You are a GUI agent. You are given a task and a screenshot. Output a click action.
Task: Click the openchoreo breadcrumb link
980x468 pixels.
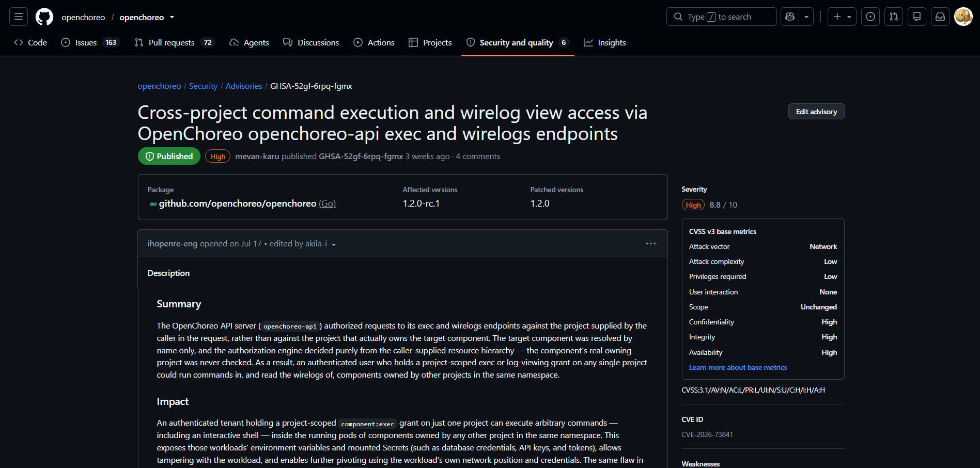pyautogui.click(x=159, y=86)
